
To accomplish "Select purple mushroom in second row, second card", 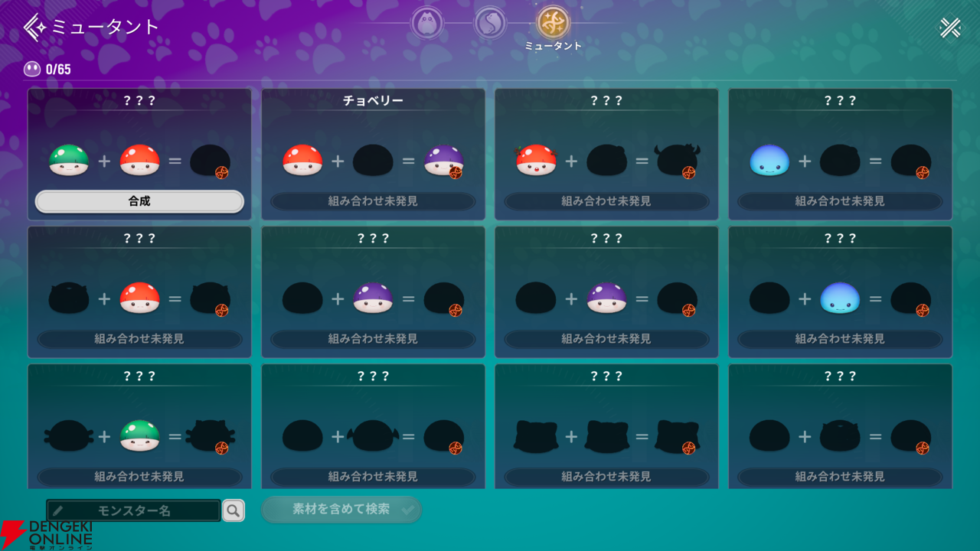I will pos(374,298).
